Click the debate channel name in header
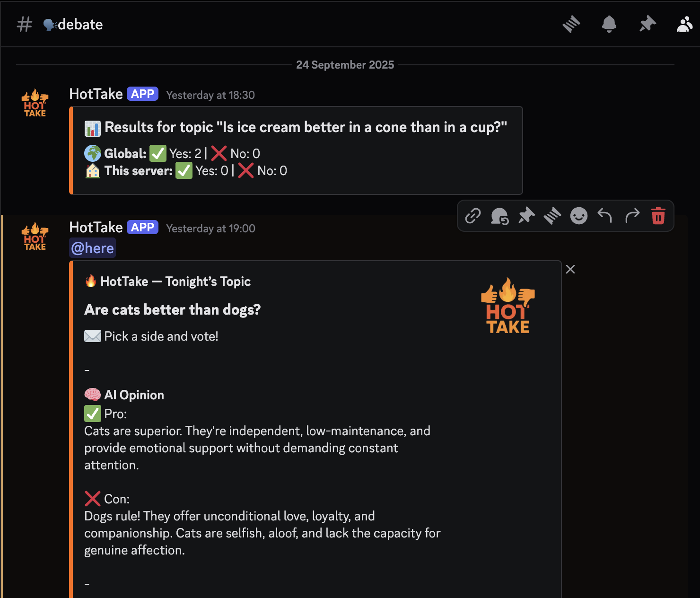The image size is (700, 598). (80, 24)
